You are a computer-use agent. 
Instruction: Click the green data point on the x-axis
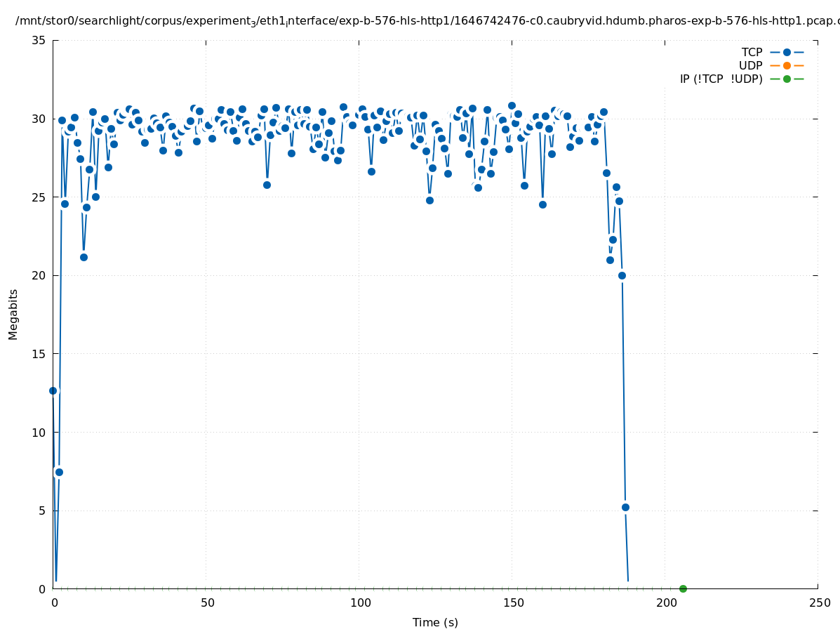click(683, 588)
